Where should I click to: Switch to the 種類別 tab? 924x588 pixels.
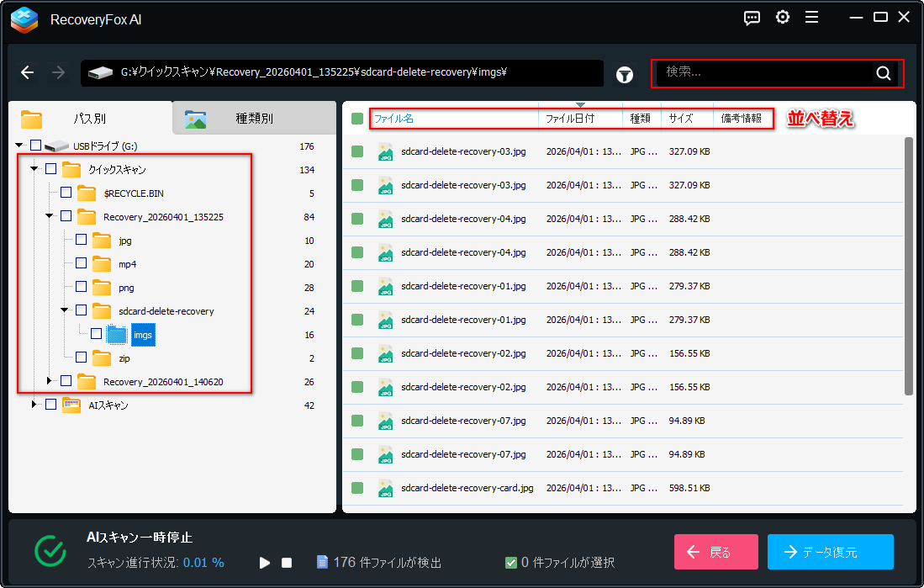coord(254,119)
